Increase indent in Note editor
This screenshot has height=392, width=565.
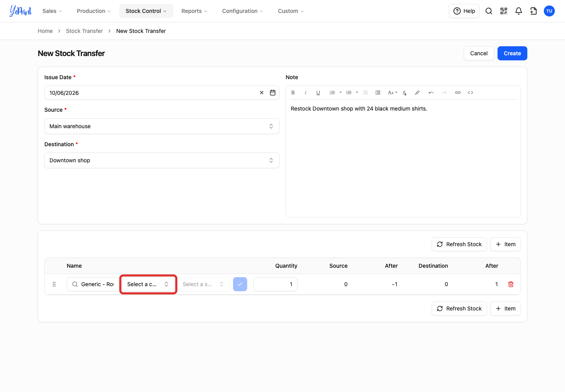[378, 93]
